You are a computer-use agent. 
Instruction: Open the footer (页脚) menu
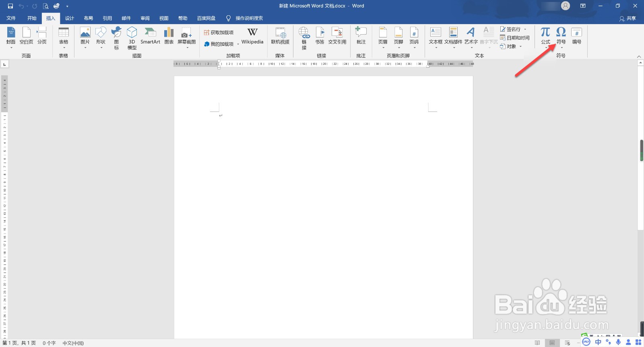398,37
